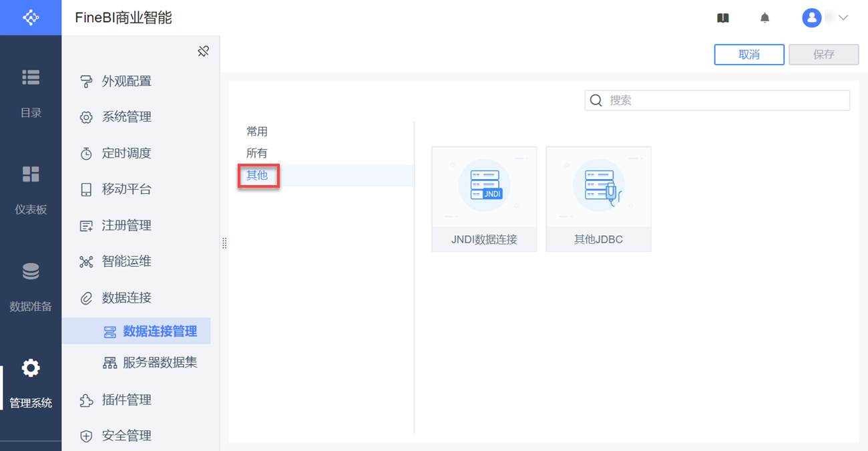Open 移动平台 menu item

(136, 189)
